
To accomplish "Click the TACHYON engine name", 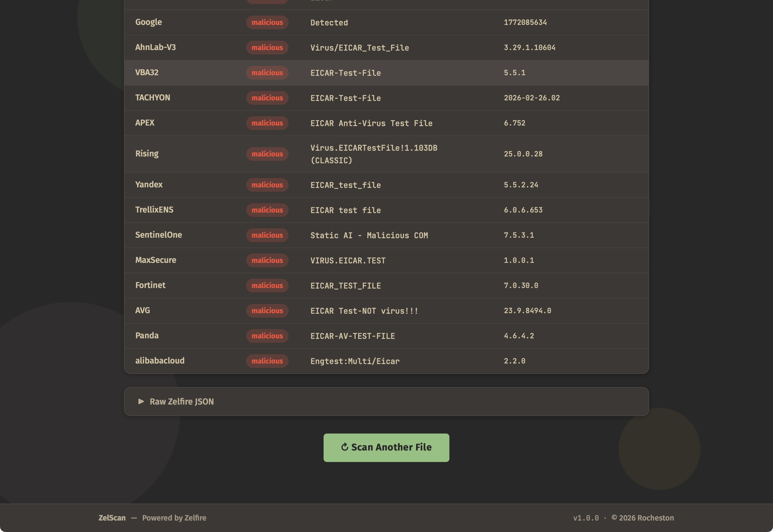I will [x=153, y=98].
